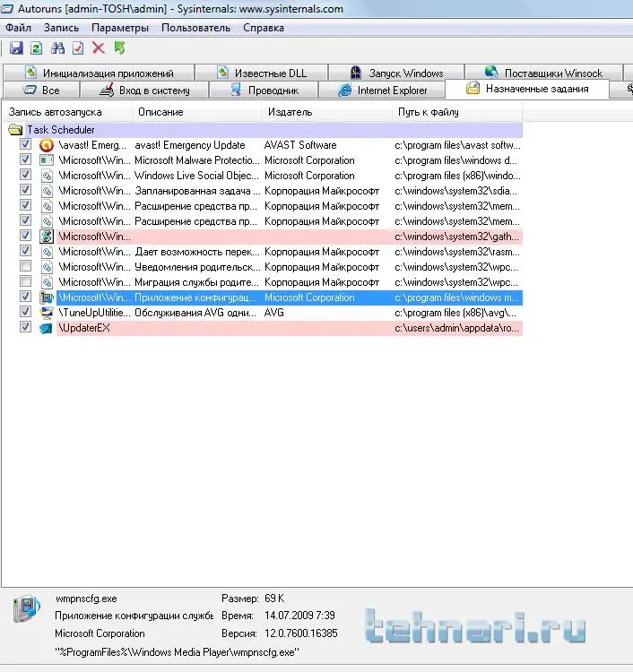Select the \UpdaterEX entry text
The height and width of the screenshot is (672, 633).
[84, 328]
